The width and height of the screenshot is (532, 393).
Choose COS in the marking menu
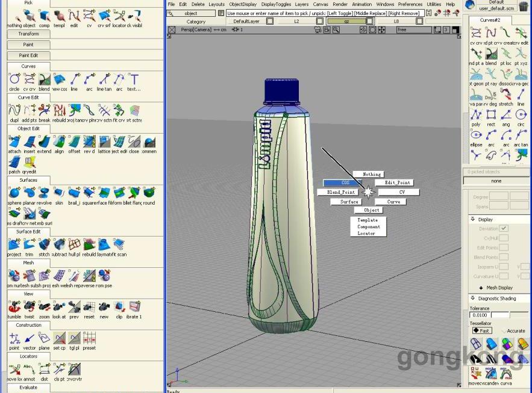click(343, 182)
